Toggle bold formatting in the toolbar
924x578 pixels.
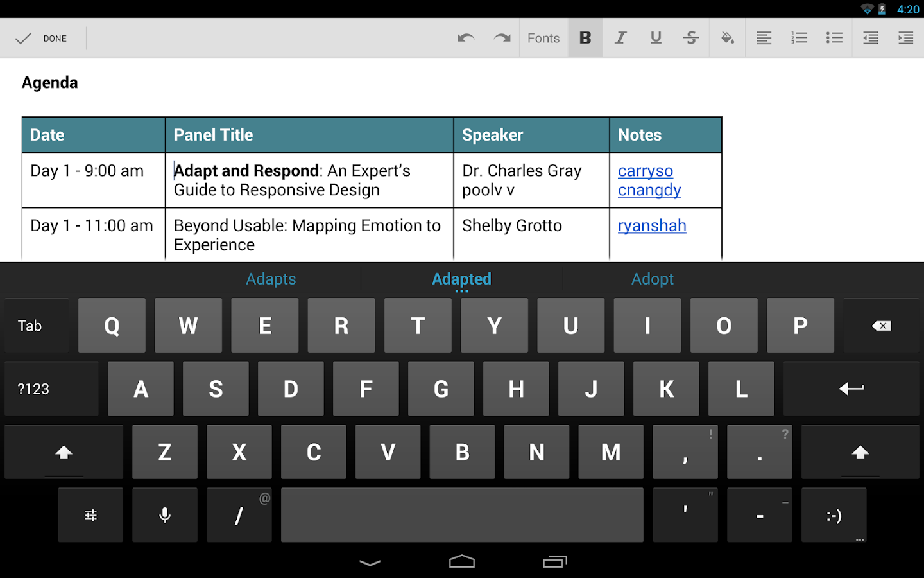coord(585,37)
